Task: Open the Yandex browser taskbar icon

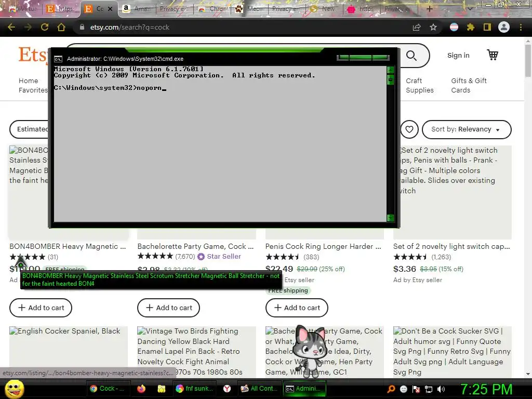Action: [227, 389]
